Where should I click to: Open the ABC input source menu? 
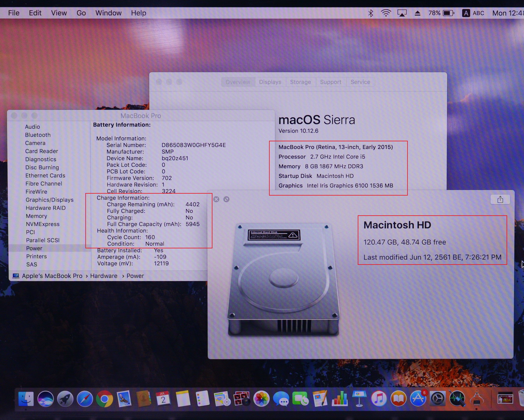[473, 13]
